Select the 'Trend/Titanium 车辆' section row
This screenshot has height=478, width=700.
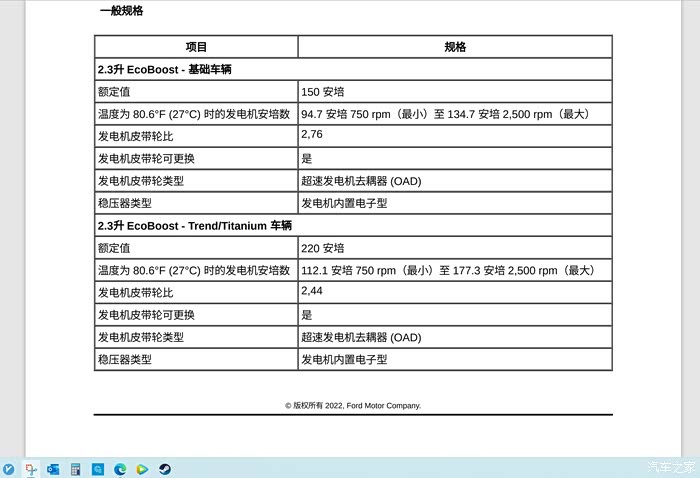(x=353, y=225)
